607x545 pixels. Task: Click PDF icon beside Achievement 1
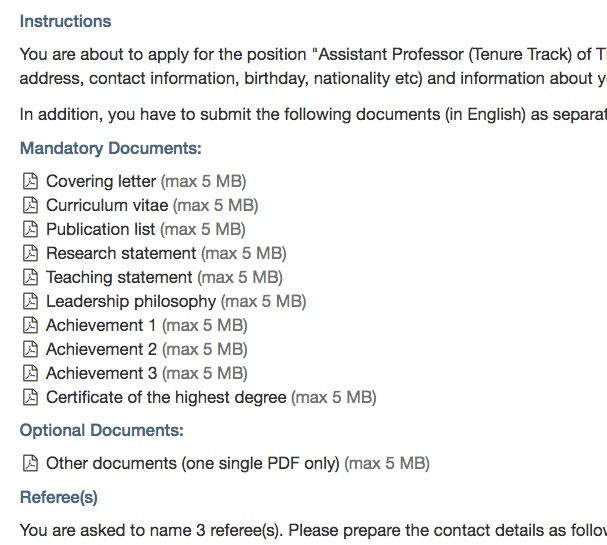pos(30,325)
